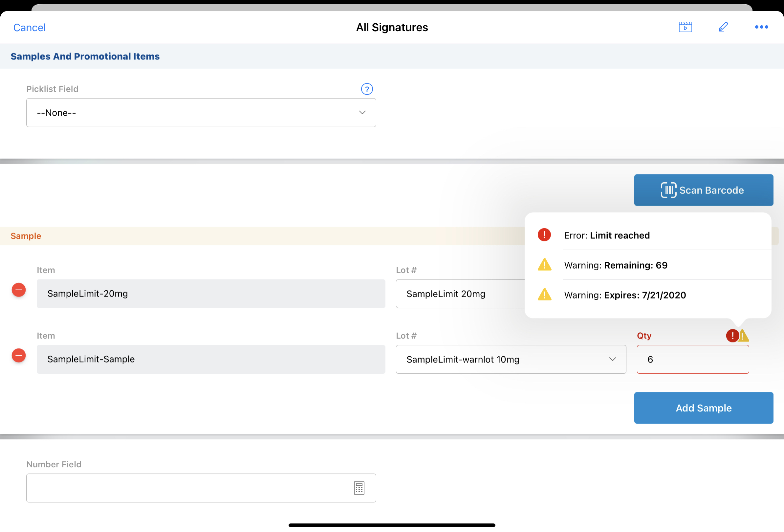Tap Cancel in the top left
784x532 pixels.
29,28
